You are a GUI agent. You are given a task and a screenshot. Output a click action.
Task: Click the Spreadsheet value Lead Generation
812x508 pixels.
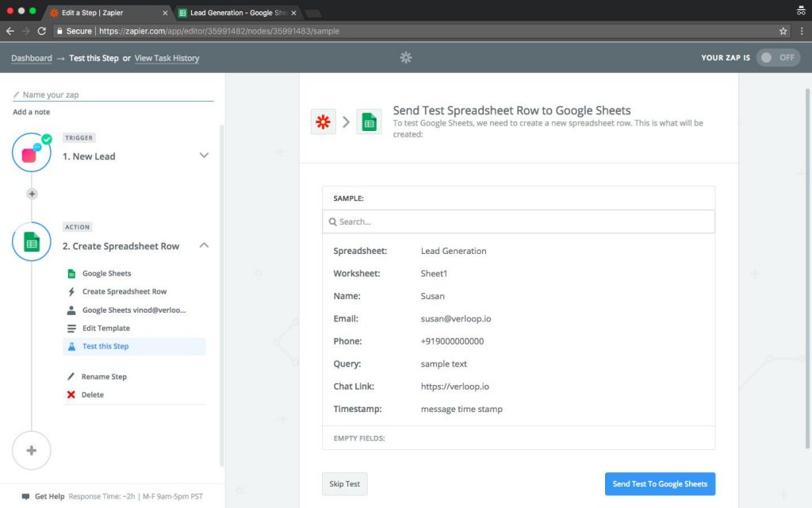pos(454,251)
